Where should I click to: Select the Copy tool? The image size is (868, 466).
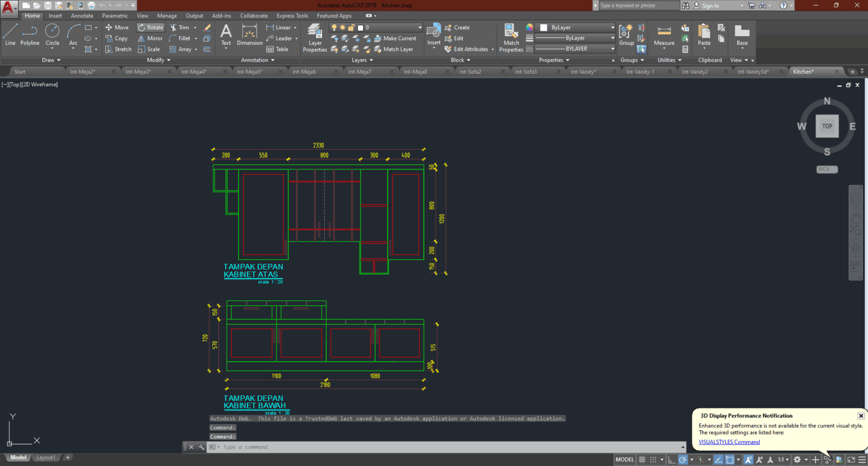coord(117,38)
